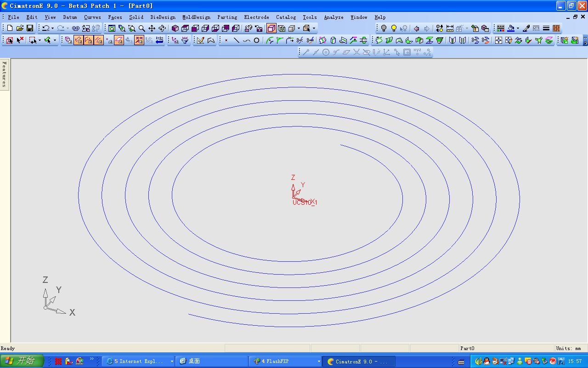Toggle the dimension text selection filter
The height and width of the screenshot is (368, 588).
(x=139, y=40)
